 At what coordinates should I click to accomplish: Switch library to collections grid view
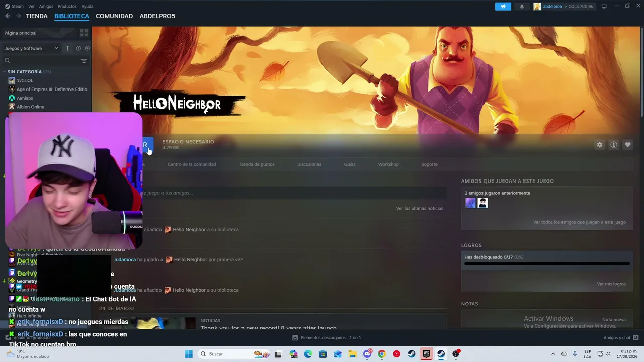84,33
